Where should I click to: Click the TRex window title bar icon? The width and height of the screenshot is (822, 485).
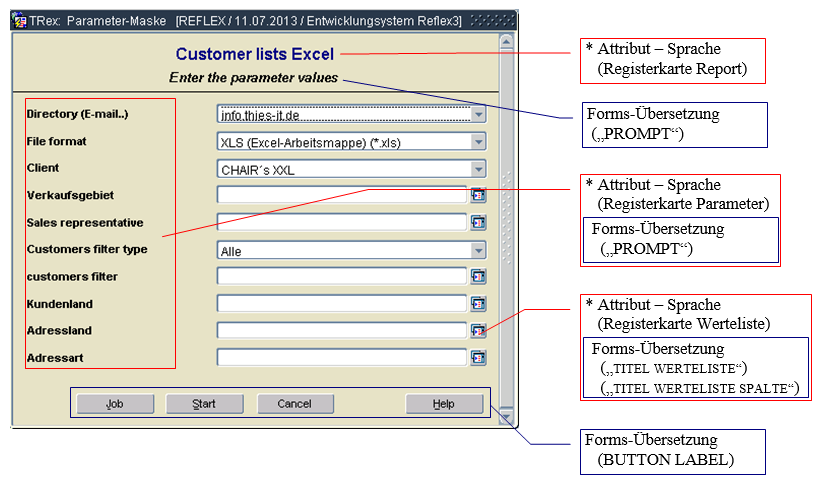click(x=19, y=19)
